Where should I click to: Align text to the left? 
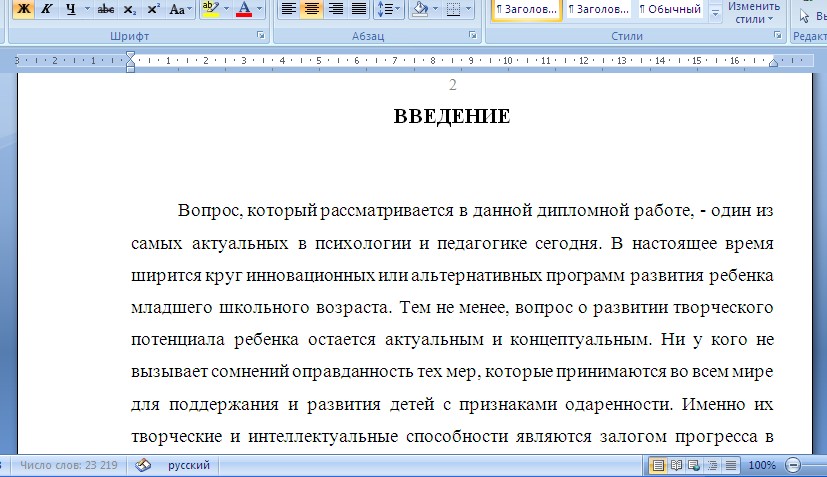[288, 9]
